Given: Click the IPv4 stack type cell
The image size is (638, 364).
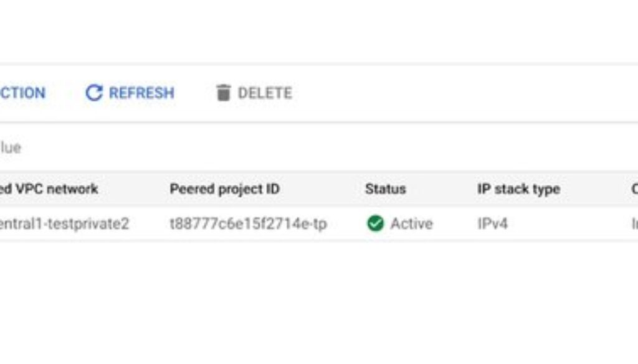Looking at the screenshot, I should (492, 223).
